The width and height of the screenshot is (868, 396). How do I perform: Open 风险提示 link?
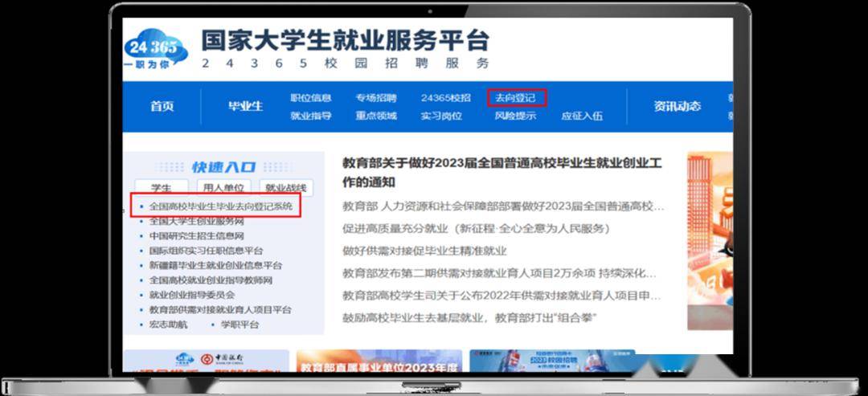[x=515, y=116]
